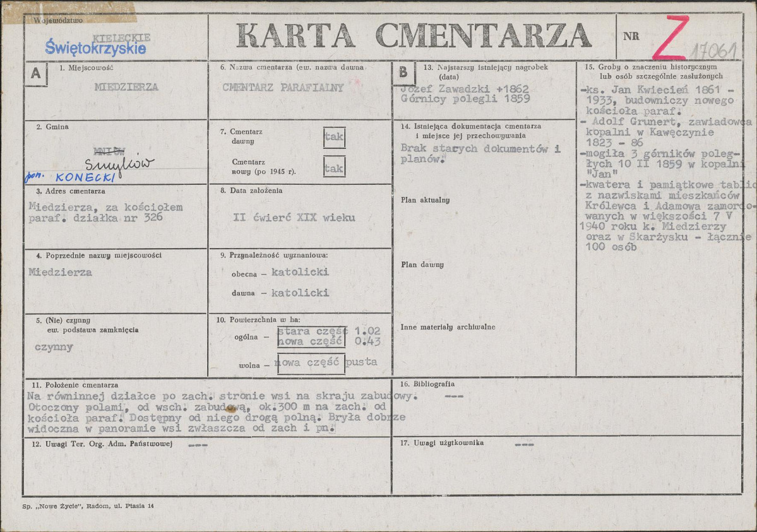The image size is (757, 532).
Task: Click the "tak" box beside Cmentarz dawny
Action: click(334, 137)
